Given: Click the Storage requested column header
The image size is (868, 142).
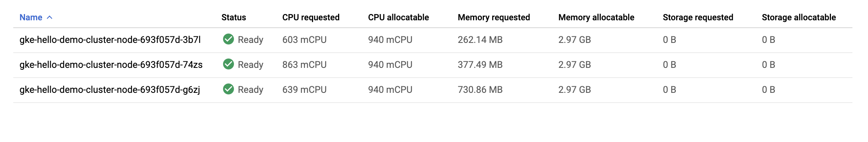Looking at the screenshot, I should (698, 18).
